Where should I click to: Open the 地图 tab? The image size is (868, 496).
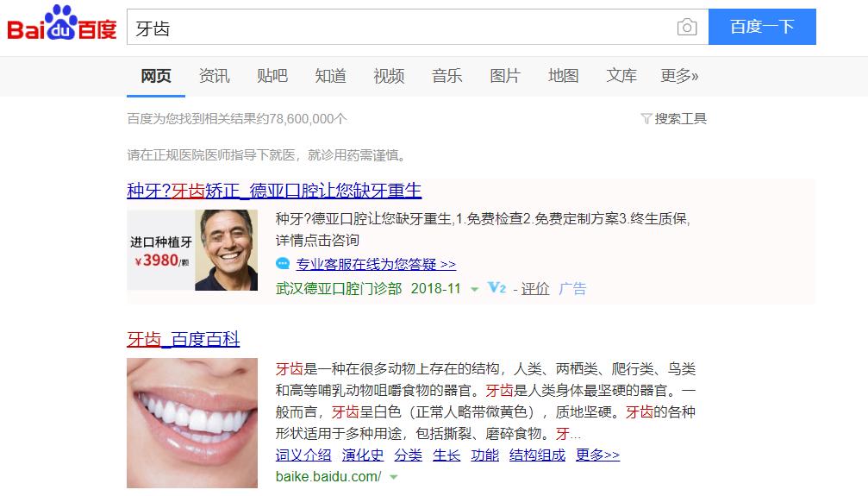click(563, 75)
